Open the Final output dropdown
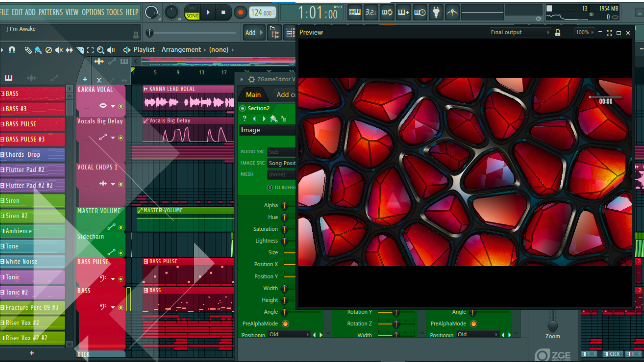Viewport: 644px width, 362px height. pos(520,32)
